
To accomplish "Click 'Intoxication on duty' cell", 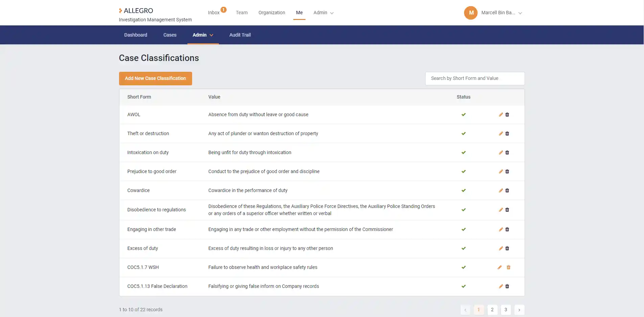I will [148, 152].
